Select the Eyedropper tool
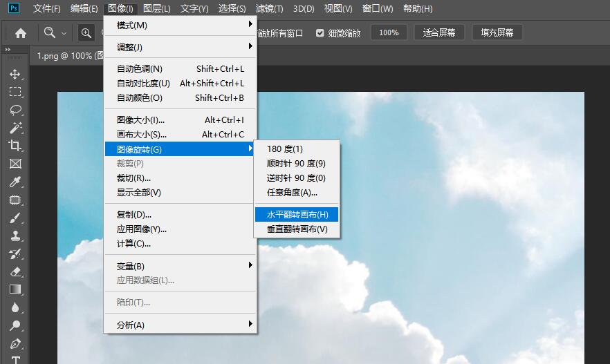The height and width of the screenshot is (364, 610). (x=15, y=182)
